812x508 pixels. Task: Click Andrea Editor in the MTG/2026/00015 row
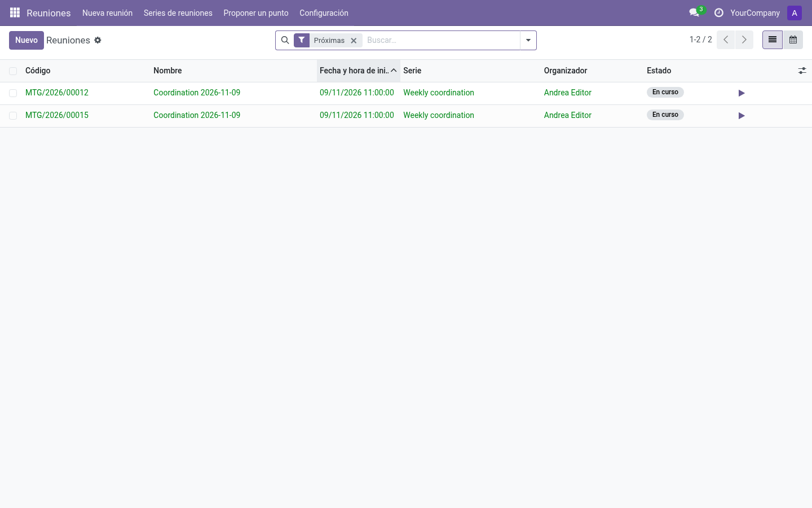pos(568,115)
